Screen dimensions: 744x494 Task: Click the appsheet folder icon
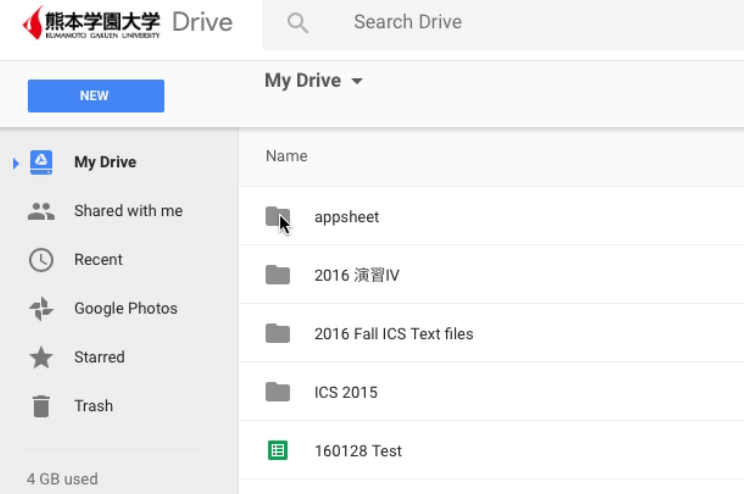point(277,216)
